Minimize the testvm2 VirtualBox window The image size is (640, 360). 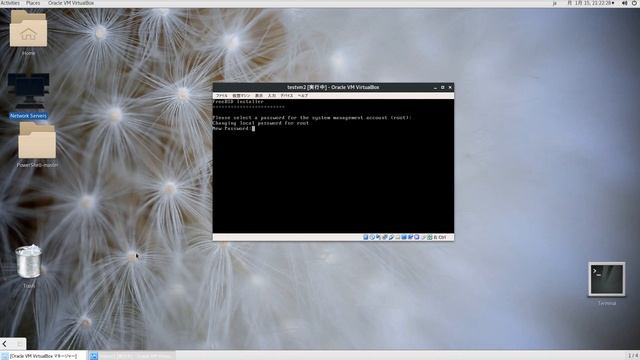[x=435, y=87]
